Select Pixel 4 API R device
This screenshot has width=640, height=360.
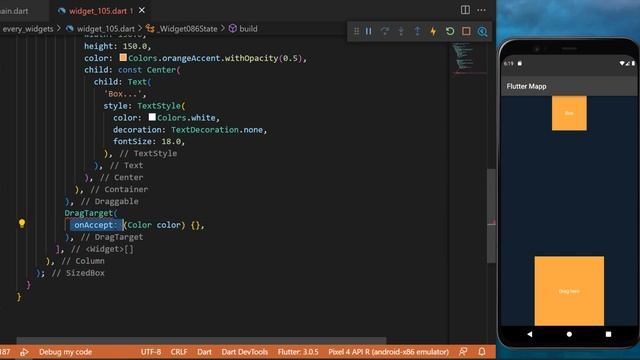coord(388,352)
